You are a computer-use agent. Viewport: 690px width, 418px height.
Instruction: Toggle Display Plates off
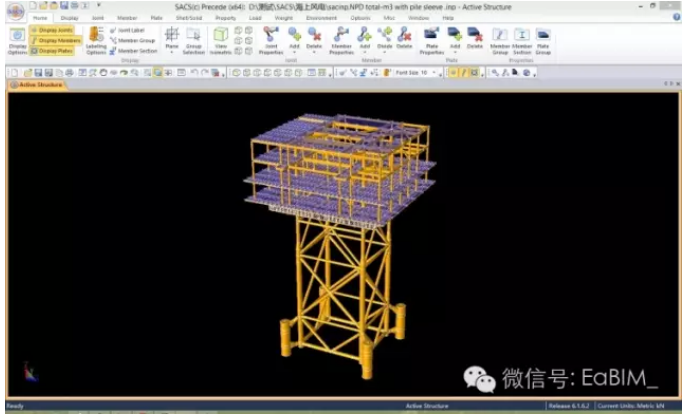[52, 51]
